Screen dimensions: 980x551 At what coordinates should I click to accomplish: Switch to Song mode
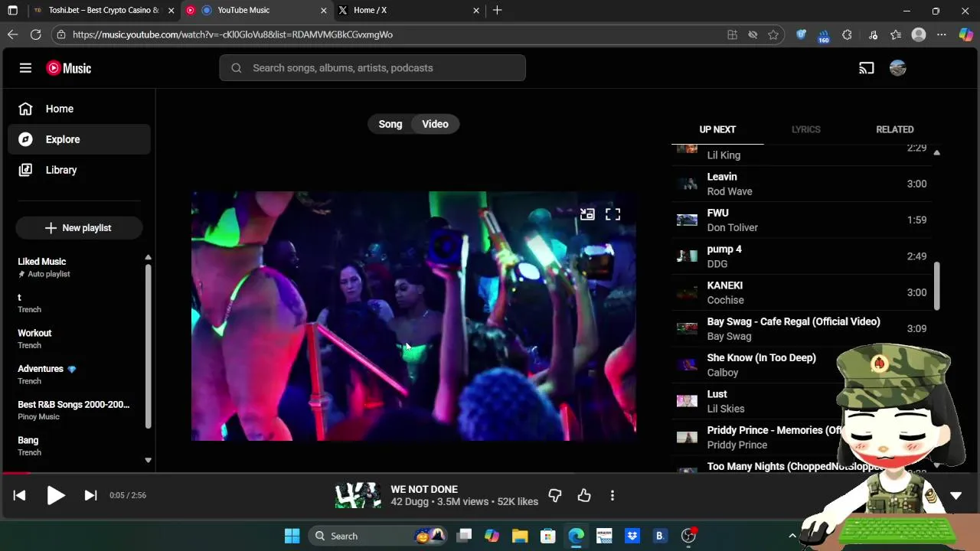pos(390,124)
